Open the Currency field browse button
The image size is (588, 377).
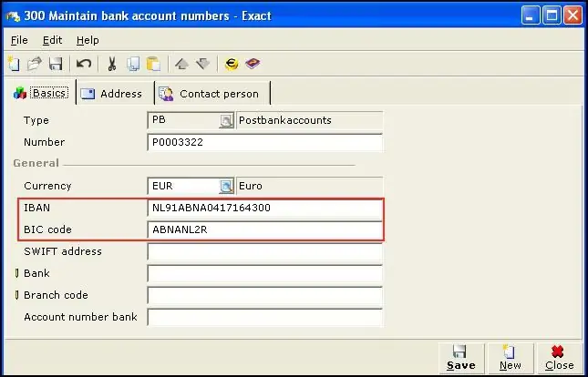pyautogui.click(x=226, y=187)
